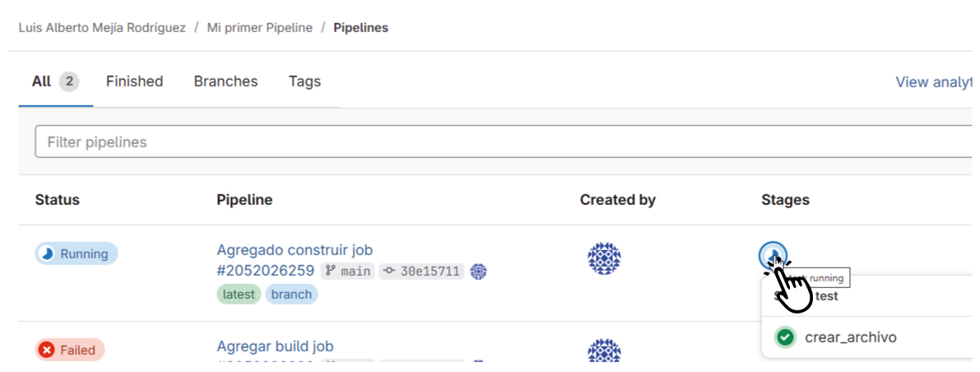The height and width of the screenshot is (372, 980).
Task: Click the creator avatar in the Failed pipeline row
Action: [x=604, y=351]
